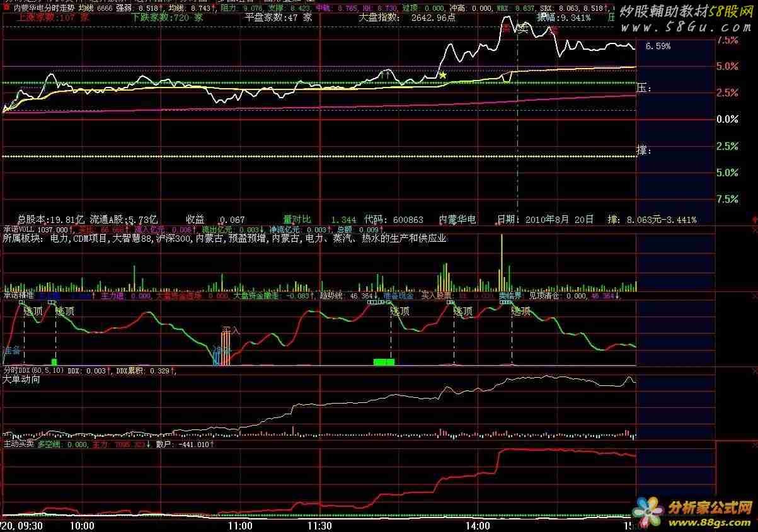Click the small red icon before 内蒙华电分时走势
758x532 pixels.
tap(6, 7)
